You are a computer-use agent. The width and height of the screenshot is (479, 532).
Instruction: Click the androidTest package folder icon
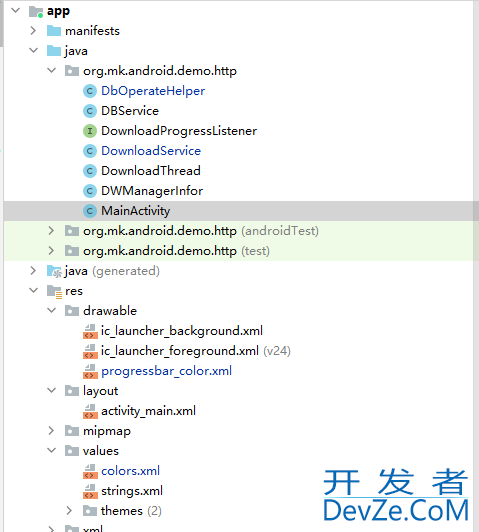[x=72, y=231]
